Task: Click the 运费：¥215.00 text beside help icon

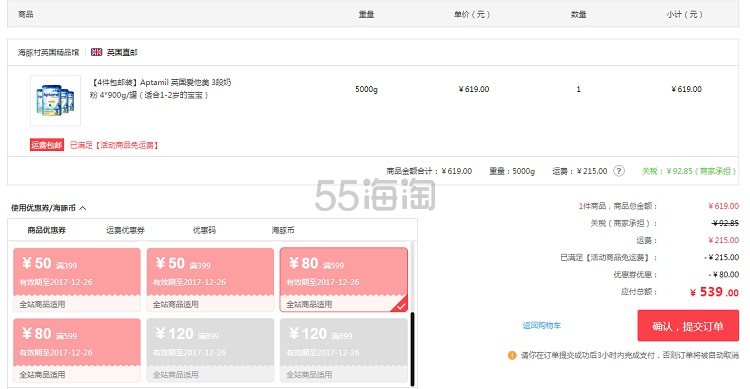Action: (x=580, y=171)
